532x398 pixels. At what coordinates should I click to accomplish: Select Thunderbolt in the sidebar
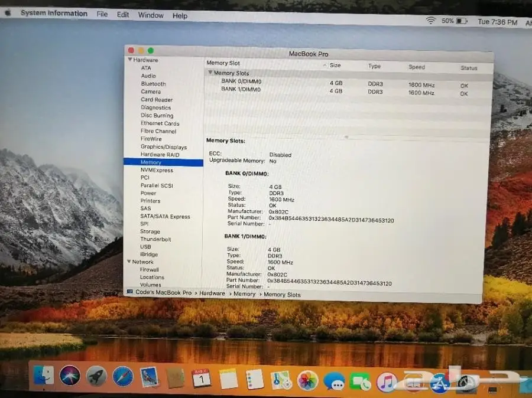(155, 239)
